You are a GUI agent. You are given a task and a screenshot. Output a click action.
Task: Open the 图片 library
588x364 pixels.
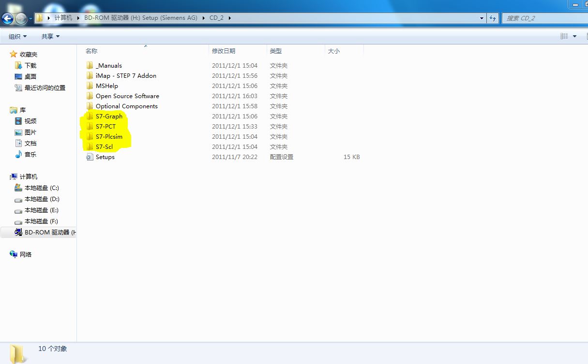(30, 132)
